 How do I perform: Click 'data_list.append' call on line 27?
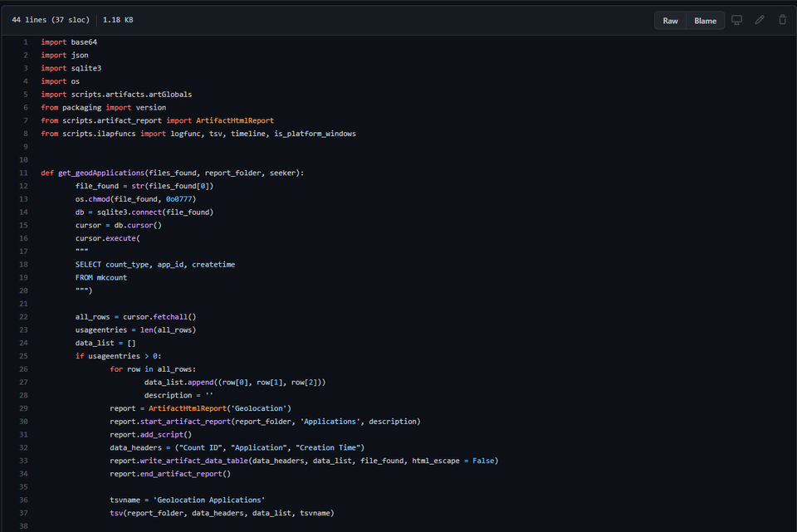pyautogui.click(x=179, y=382)
